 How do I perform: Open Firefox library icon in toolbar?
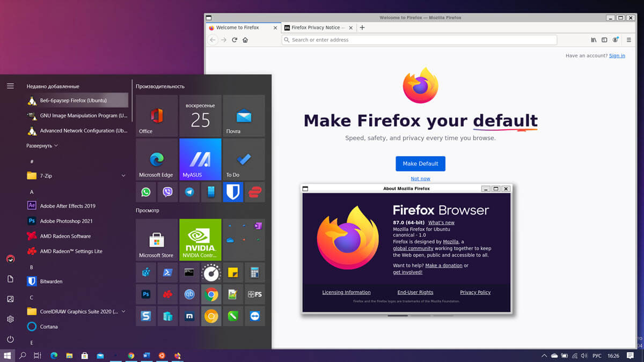(594, 40)
